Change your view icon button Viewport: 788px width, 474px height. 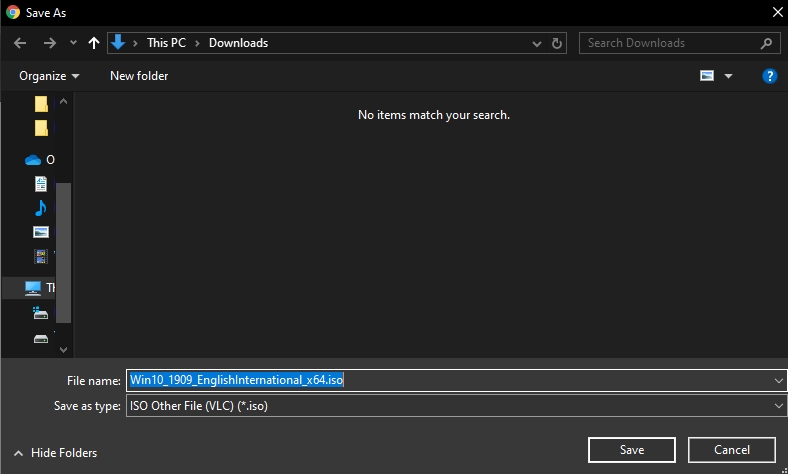pyautogui.click(x=707, y=76)
